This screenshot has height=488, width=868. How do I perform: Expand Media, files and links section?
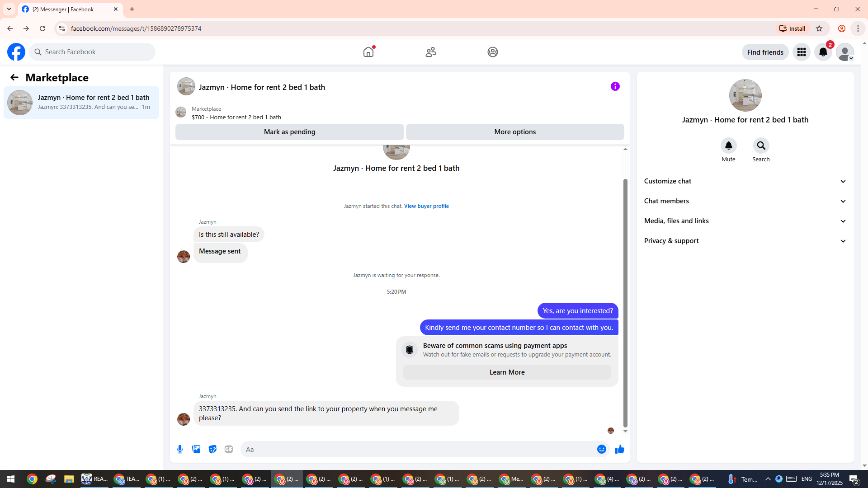click(x=745, y=221)
